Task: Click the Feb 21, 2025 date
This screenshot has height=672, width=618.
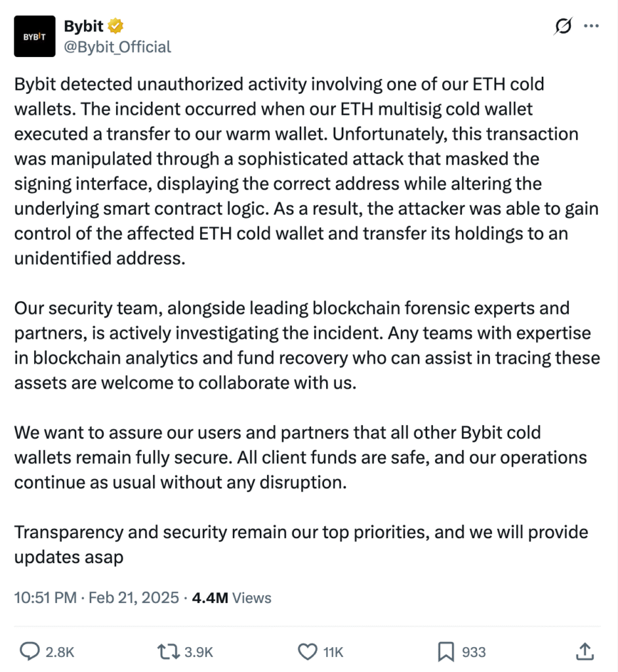Action: [133, 597]
